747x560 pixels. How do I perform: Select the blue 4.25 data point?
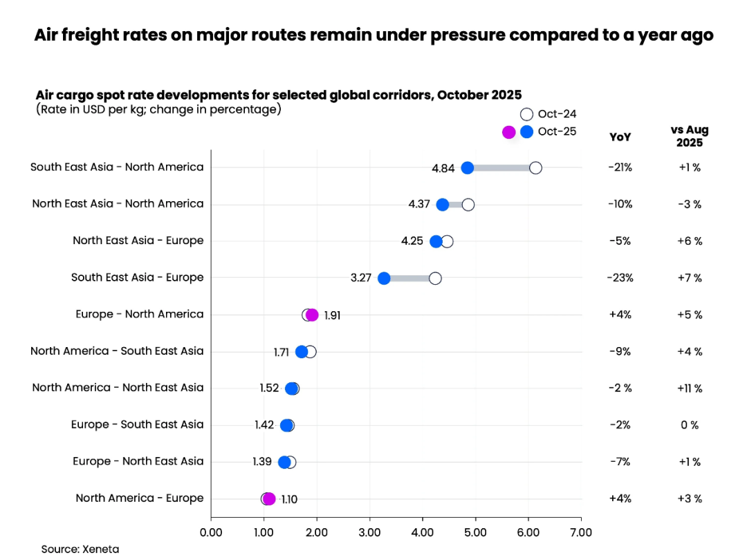(436, 241)
